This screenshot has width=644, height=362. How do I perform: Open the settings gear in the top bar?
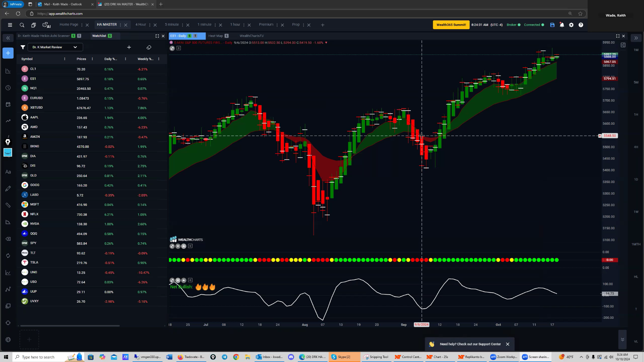click(571, 25)
